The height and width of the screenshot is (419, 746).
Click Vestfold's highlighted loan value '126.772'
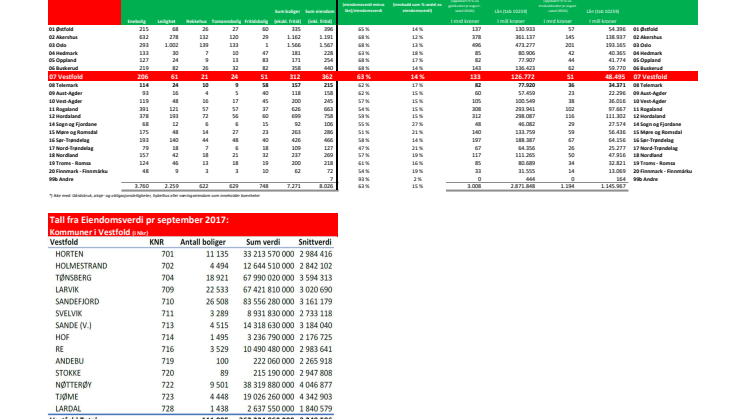[523, 77]
